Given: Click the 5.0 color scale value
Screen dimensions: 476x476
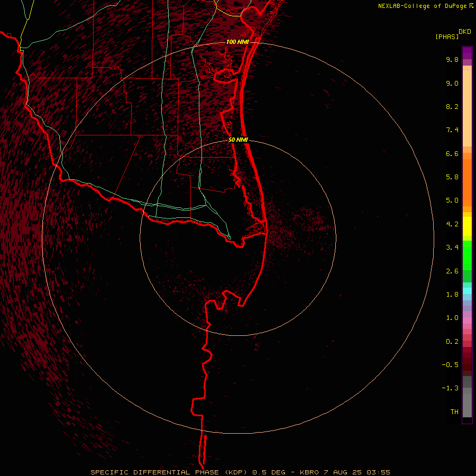Looking at the screenshot, I should [452, 200].
